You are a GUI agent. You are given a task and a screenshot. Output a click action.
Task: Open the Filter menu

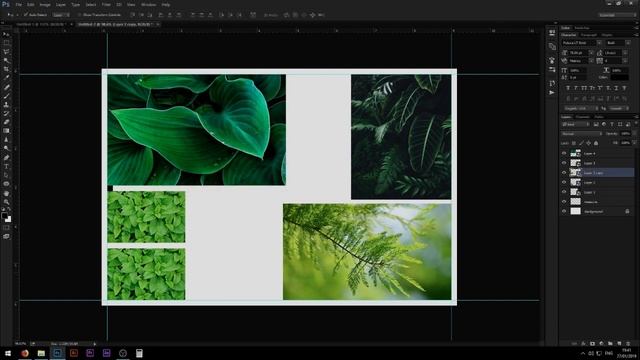106,4
